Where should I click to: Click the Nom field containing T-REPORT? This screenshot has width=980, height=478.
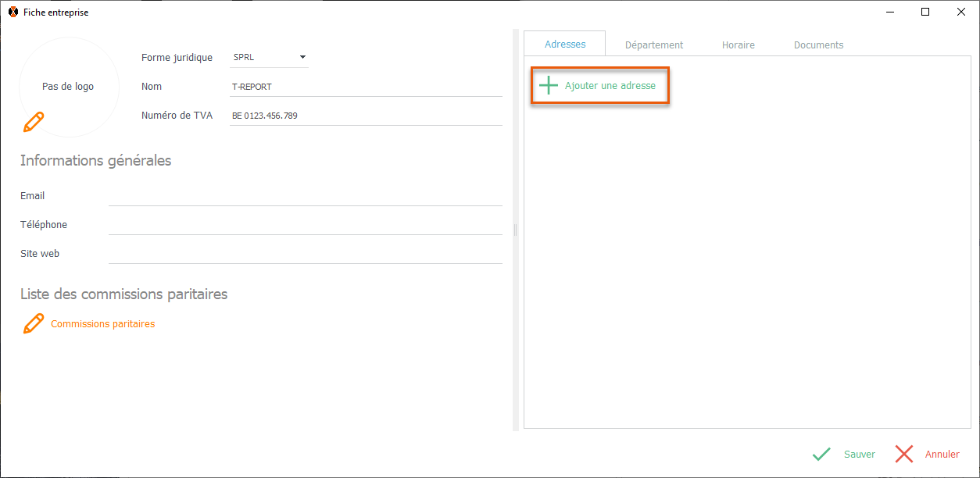366,87
